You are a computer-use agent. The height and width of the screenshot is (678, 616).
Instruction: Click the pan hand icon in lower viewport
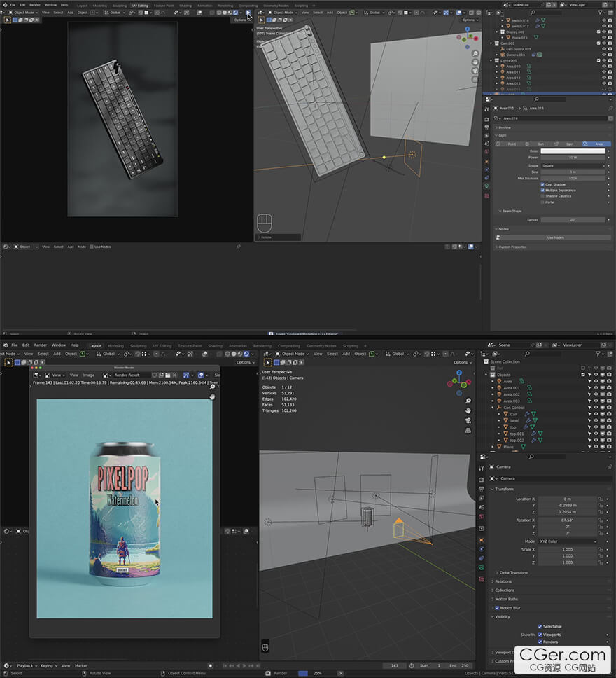[x=468, y=409]
